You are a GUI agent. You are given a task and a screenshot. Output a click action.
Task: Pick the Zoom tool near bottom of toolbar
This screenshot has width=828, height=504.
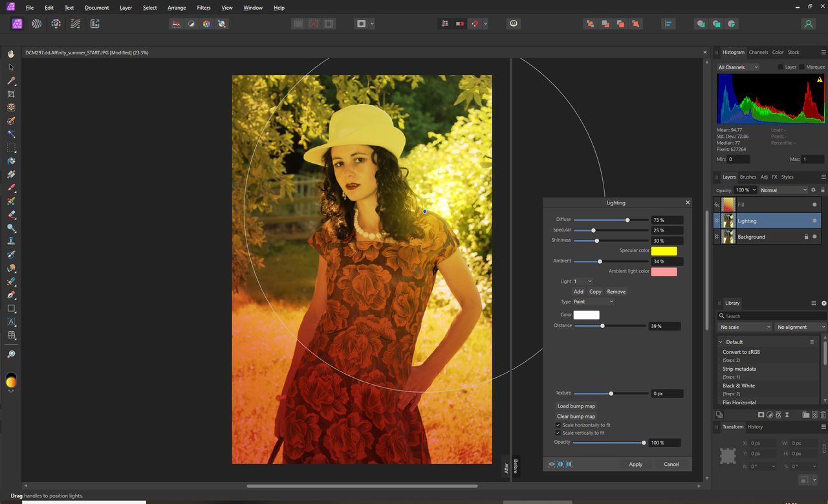tap(10, 353)
